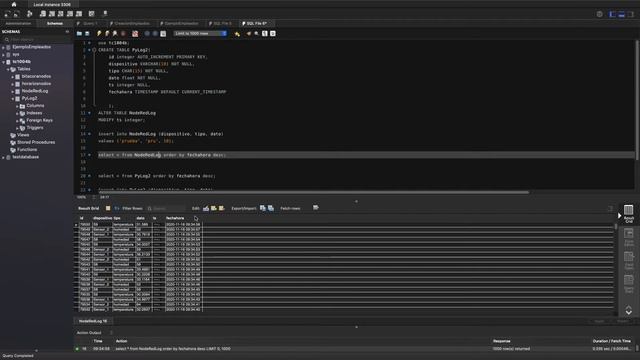Collapse the PyLog2 table node
The width and height of the screenshot is (640, 360).
13,99
